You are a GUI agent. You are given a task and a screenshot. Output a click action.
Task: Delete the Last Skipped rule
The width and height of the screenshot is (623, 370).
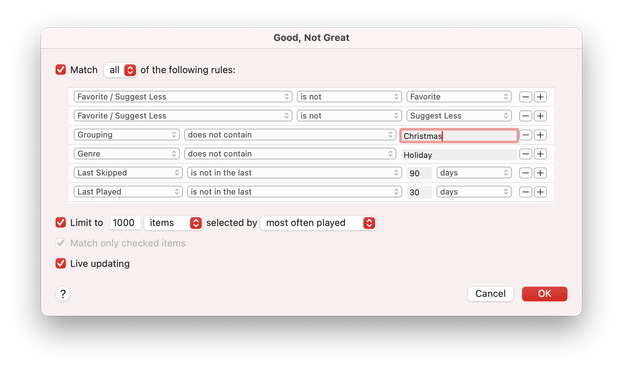[525, 173]
